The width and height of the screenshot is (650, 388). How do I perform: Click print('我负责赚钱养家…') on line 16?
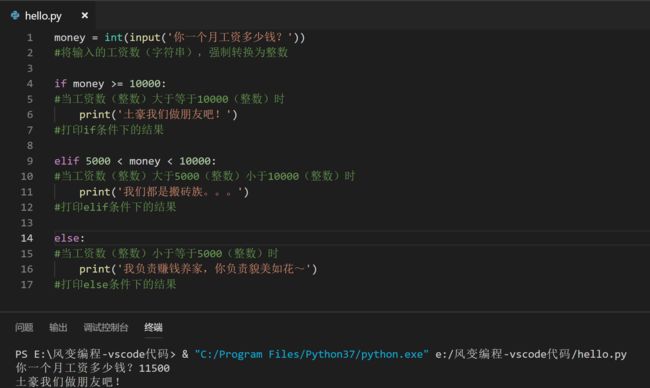pos(198,269)
